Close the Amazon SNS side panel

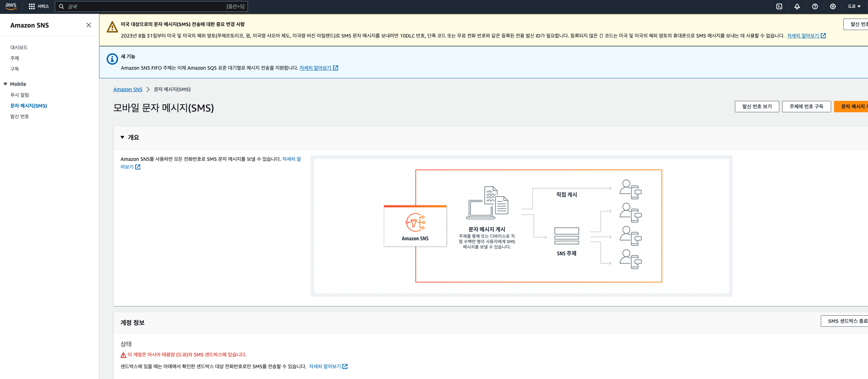point(89,25)
